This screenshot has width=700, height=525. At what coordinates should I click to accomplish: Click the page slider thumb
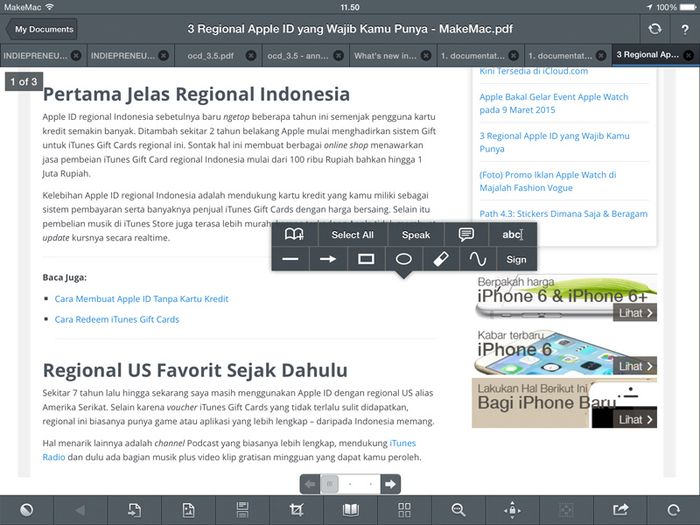[330, 484]
